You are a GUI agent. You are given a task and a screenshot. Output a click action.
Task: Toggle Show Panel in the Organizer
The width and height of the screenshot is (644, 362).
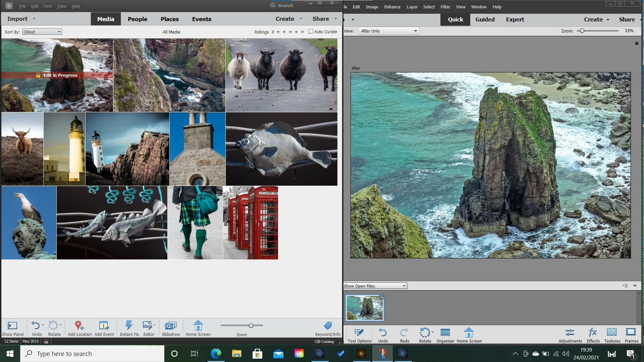point(12,325)
